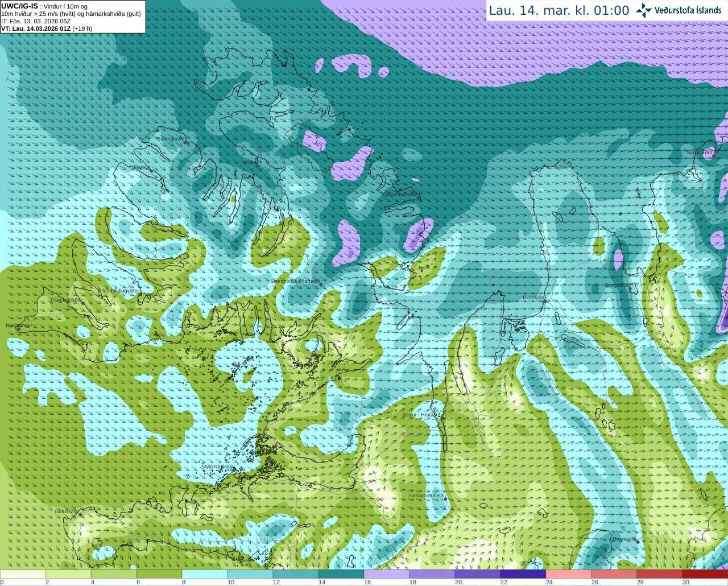
Task: Click the 28–30 m/s red legend swatch
Action: point(660,574)
